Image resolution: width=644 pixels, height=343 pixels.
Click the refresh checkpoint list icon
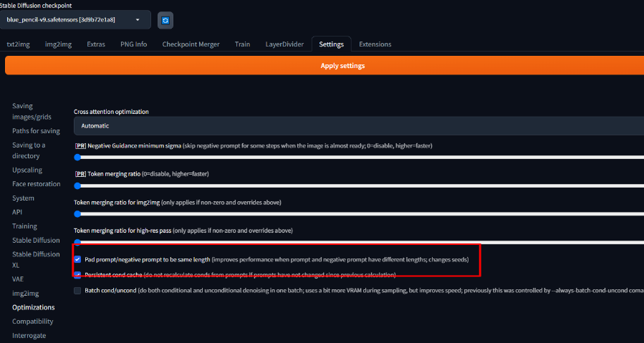point(165,20)
